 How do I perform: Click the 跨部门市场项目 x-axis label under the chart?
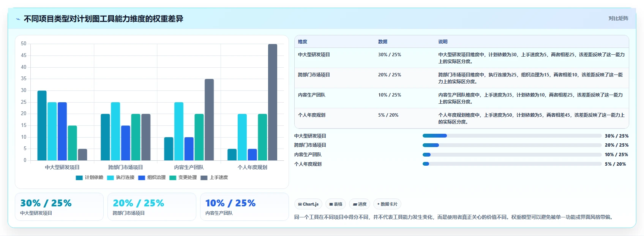[126, 167]
